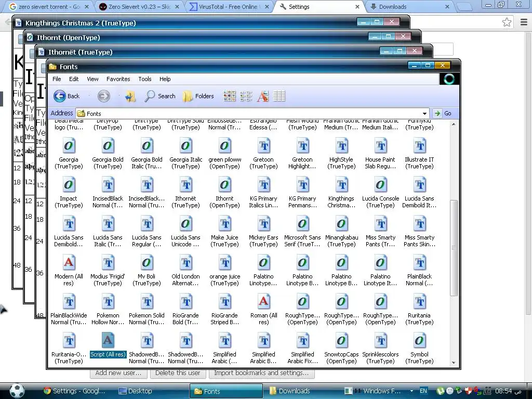Select the Sprinklescolors font icon

point(381,340)
